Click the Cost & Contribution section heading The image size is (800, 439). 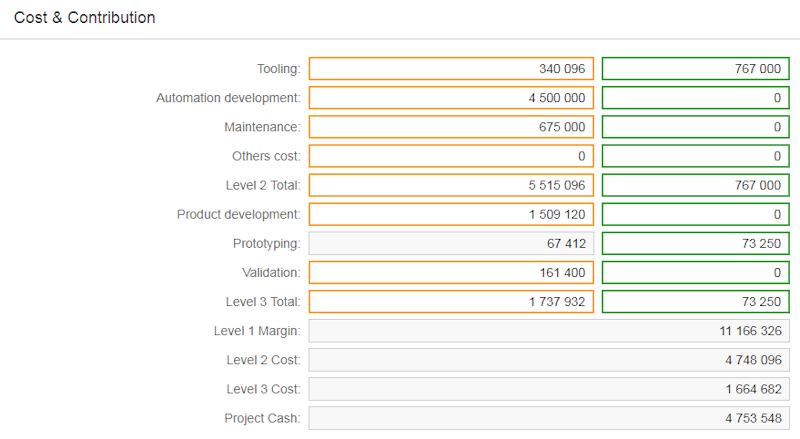pyautogui.click(x=84, y=18)
